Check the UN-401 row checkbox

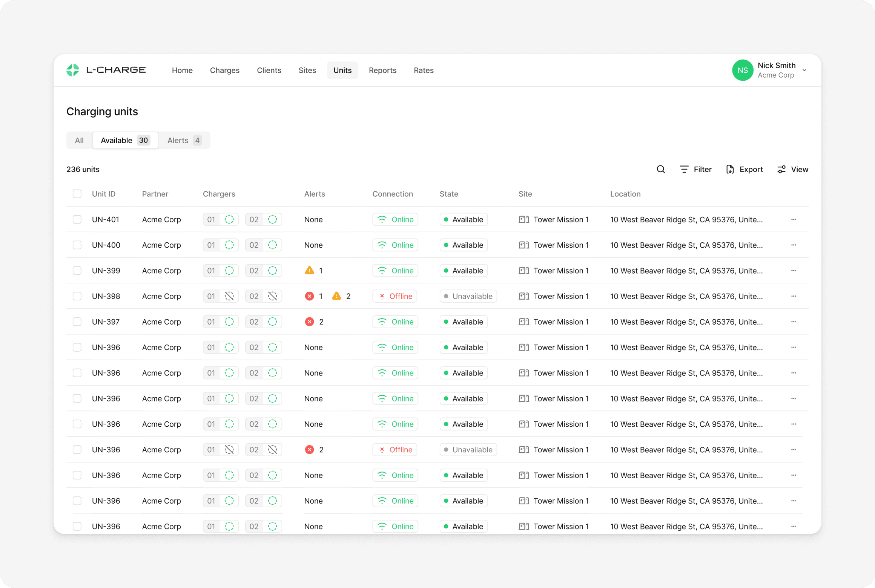tap(77, 219)
